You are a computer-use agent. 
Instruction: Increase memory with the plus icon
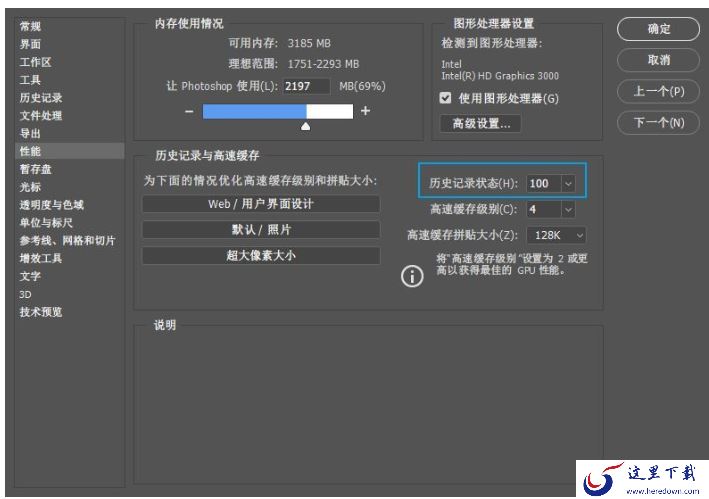(x=365, y=111)
